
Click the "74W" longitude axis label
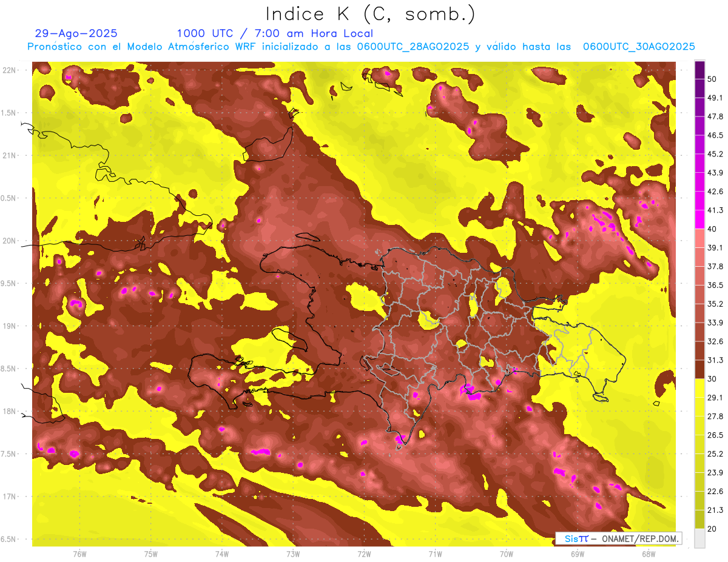click(x=221, y=554)
